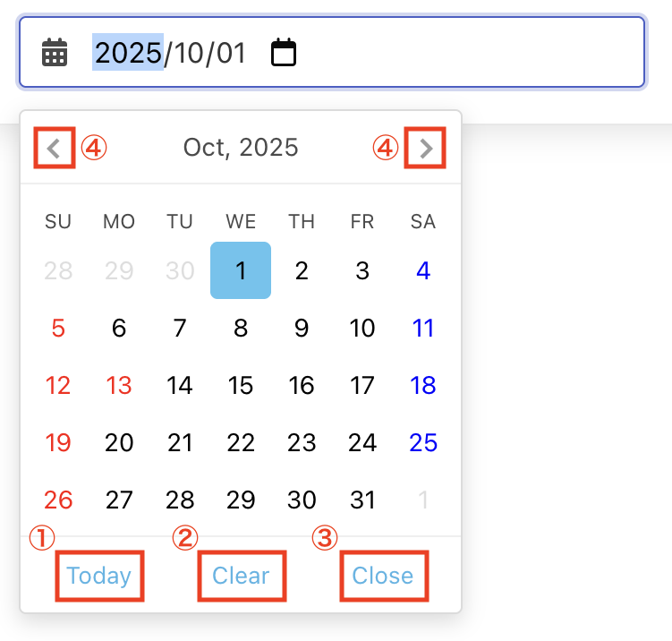Click the day segment 01 in field
This screenshot has height=641, width=672.
tap(229, 53)
